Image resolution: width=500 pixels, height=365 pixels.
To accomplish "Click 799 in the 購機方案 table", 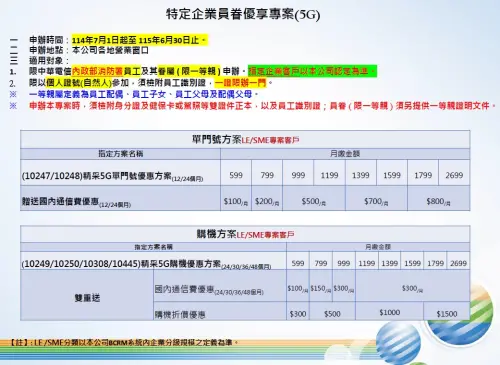I will 321,263.
